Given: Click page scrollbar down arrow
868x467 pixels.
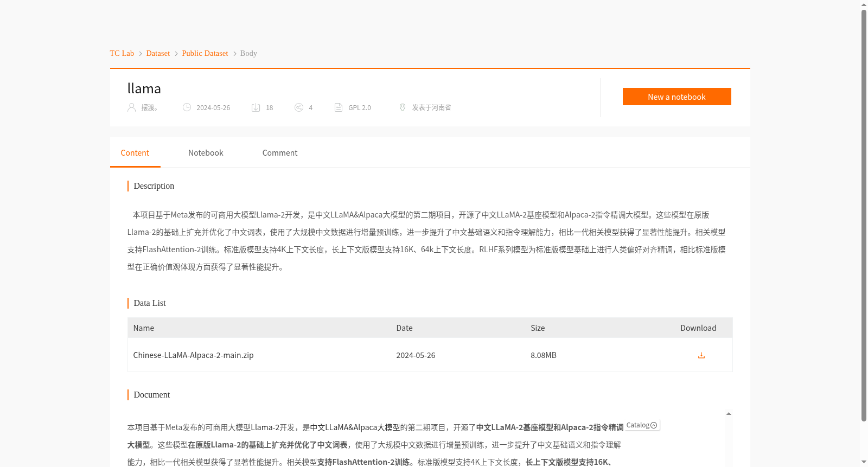Looking at the screenshot, I should (x=864, y=462).
